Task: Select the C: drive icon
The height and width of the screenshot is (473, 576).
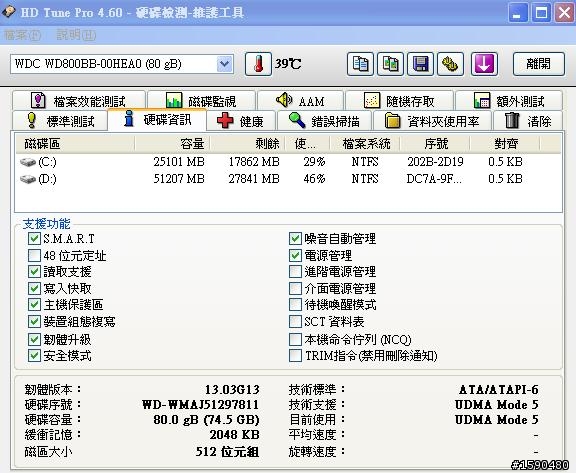Action: (x=28, y=162)
